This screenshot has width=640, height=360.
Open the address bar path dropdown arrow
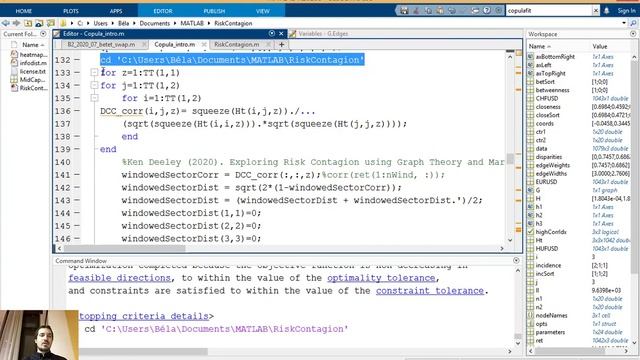click(x=624, y=23)
